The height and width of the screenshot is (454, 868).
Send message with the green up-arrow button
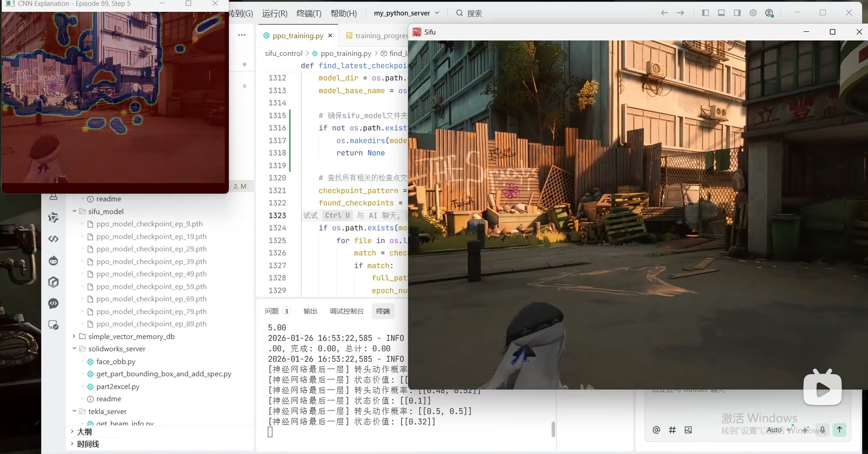839,429
